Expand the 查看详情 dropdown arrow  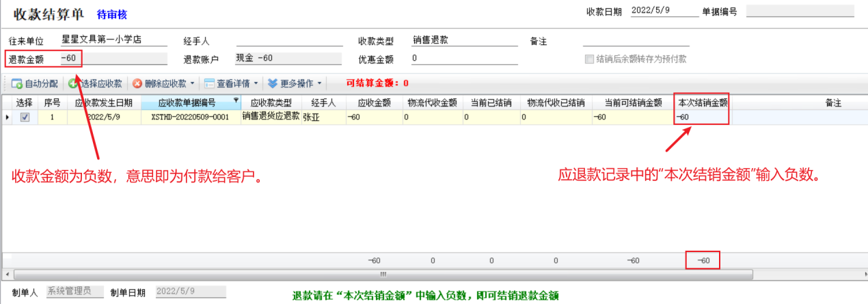point(256,84)
